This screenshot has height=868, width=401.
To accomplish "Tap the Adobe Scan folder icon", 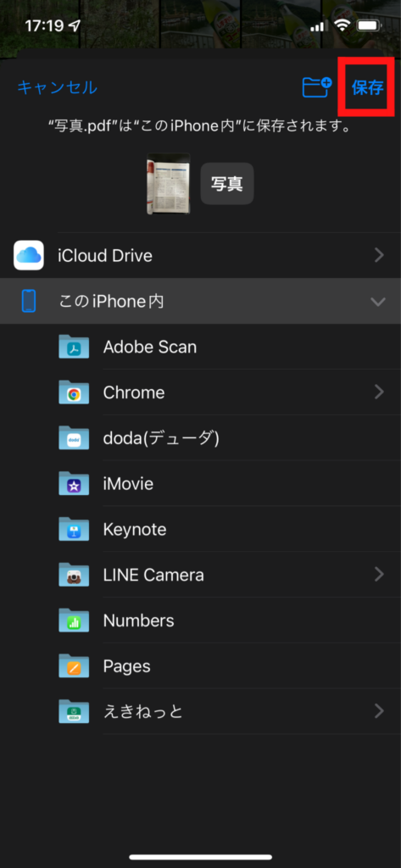I will (74, 347).
